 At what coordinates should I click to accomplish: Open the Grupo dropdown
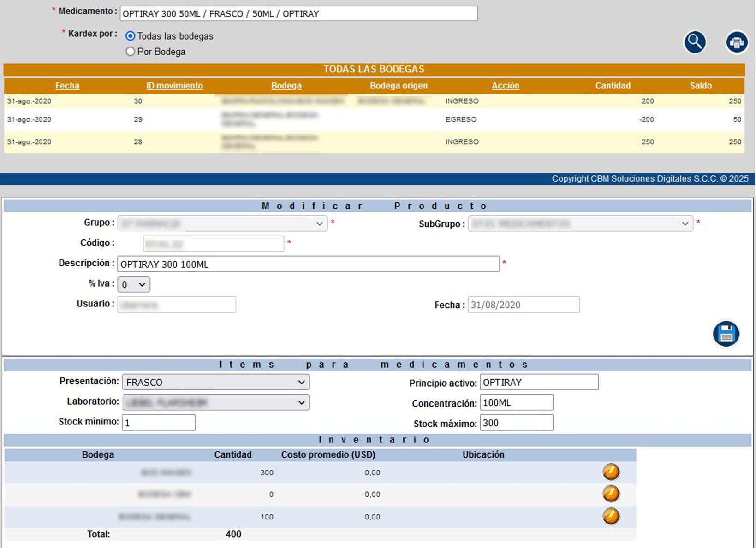(222, 224)
